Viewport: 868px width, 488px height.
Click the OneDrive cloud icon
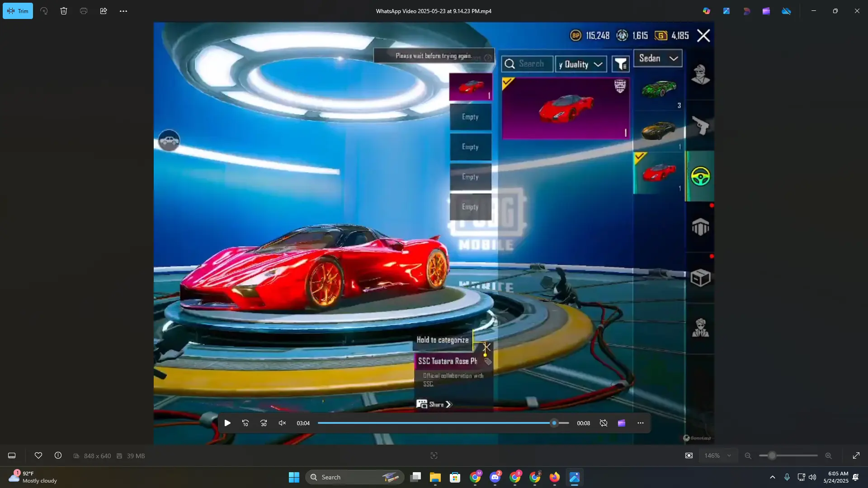coord(787,11)
